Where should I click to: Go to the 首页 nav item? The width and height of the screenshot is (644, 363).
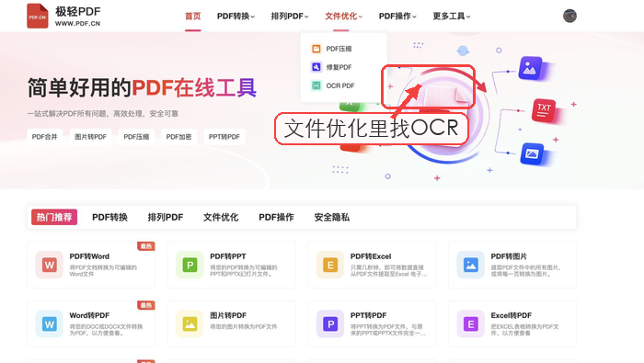click(192, 16)
